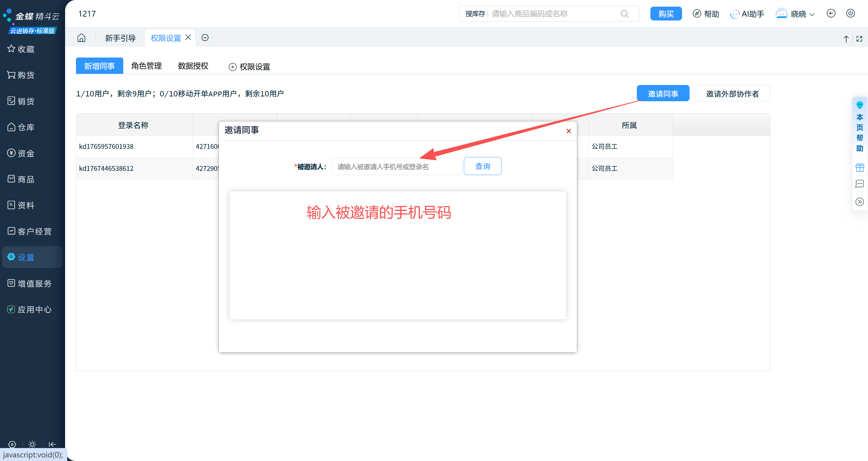Open the gift icon in right sidebar

(x=860, y=167)
